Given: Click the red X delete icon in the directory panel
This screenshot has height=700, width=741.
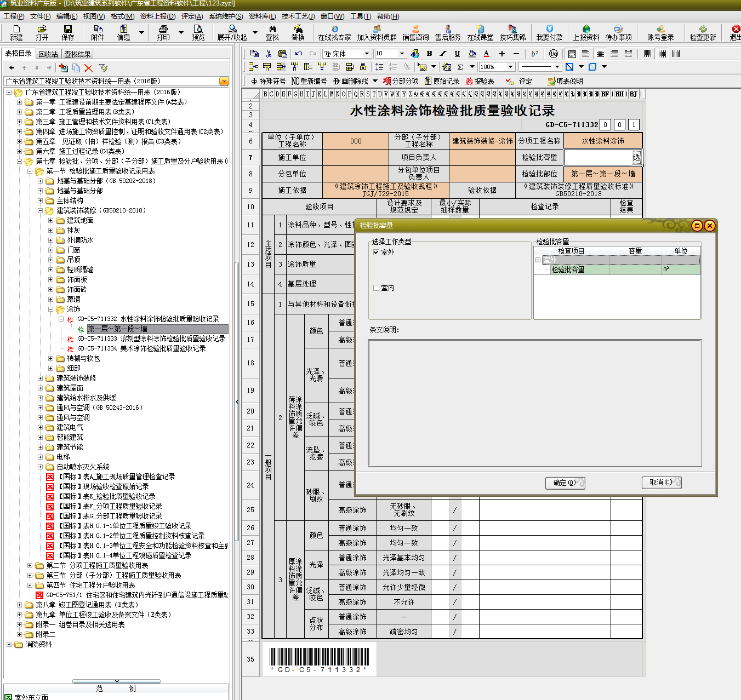Looking at the screenshot, I should coord(89,68).
